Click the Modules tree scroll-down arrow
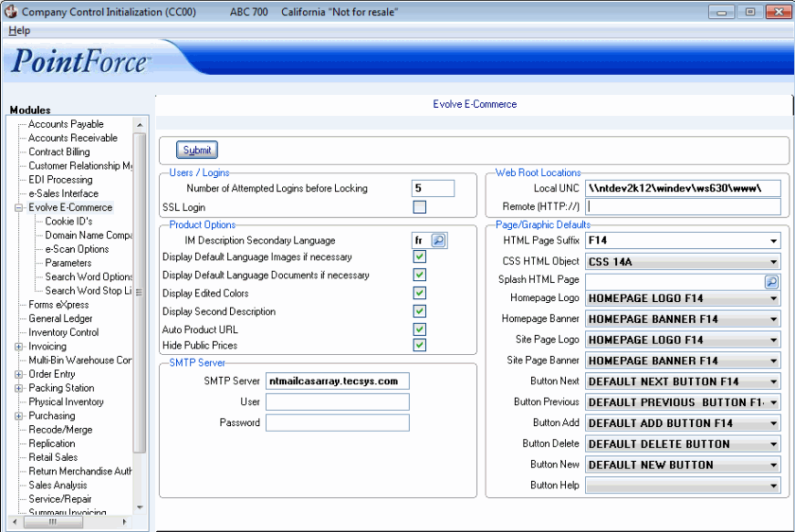The width and height of the screenshot is (795, 532). point(140,507)
